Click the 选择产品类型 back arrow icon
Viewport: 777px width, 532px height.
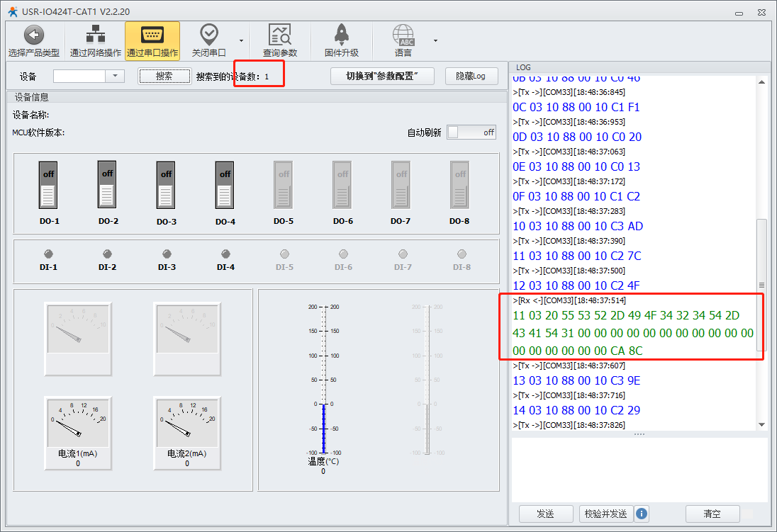(x=33, y=35)
